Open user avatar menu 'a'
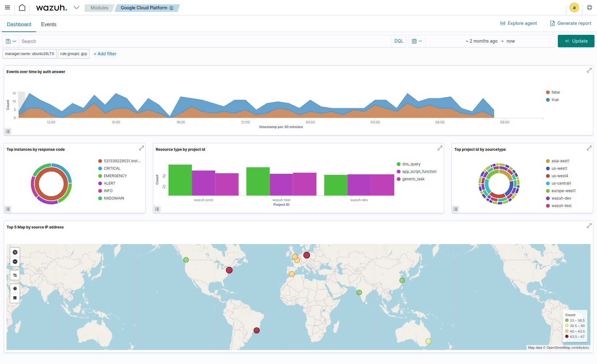The height and width of the screenshot is (364, 597). click(x=574, y=7)
